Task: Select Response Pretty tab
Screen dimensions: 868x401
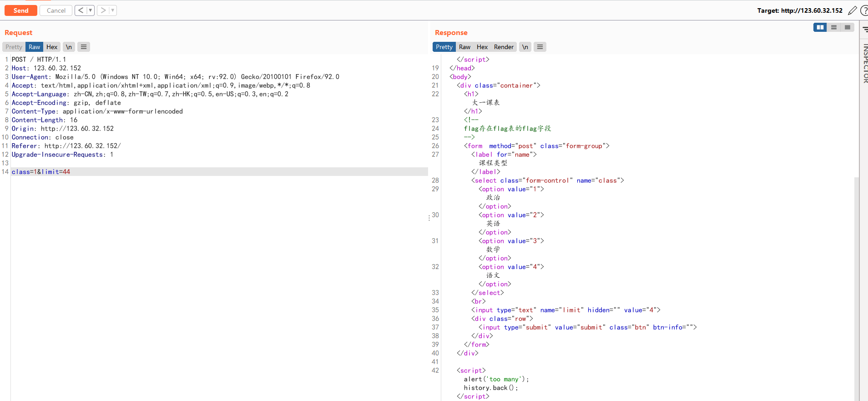Action: (x=444, y=47)
